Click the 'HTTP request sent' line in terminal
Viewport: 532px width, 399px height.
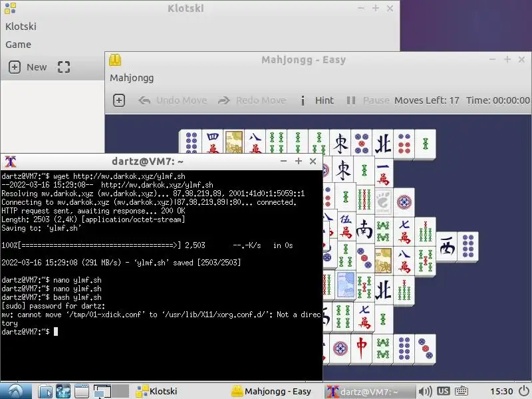(x=93, y=211)
